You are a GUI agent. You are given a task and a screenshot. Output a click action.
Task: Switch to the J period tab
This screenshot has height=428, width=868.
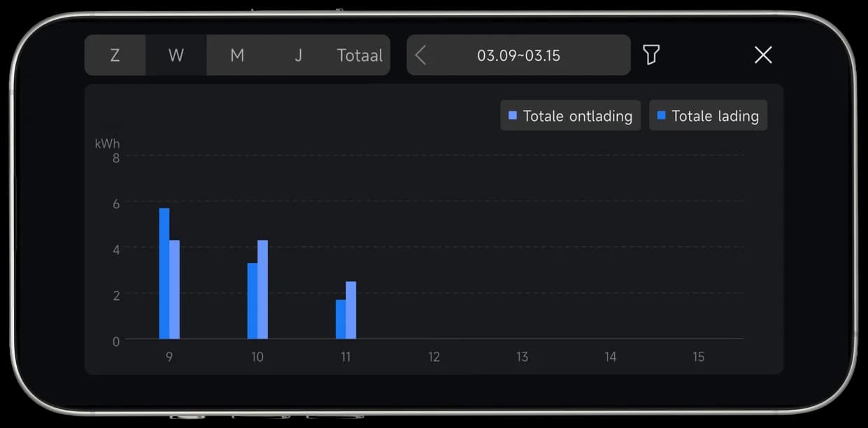click(298, 55)
